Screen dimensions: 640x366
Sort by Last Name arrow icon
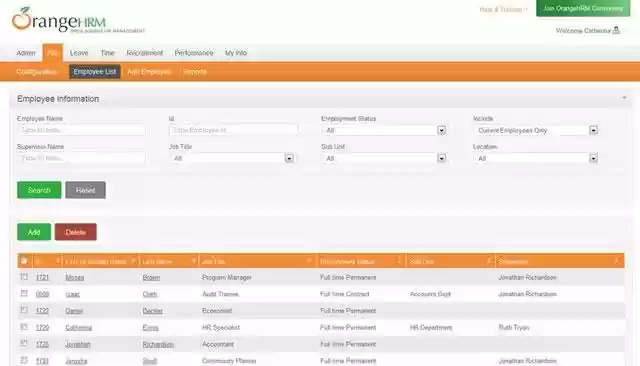click(x=194, y=261)
